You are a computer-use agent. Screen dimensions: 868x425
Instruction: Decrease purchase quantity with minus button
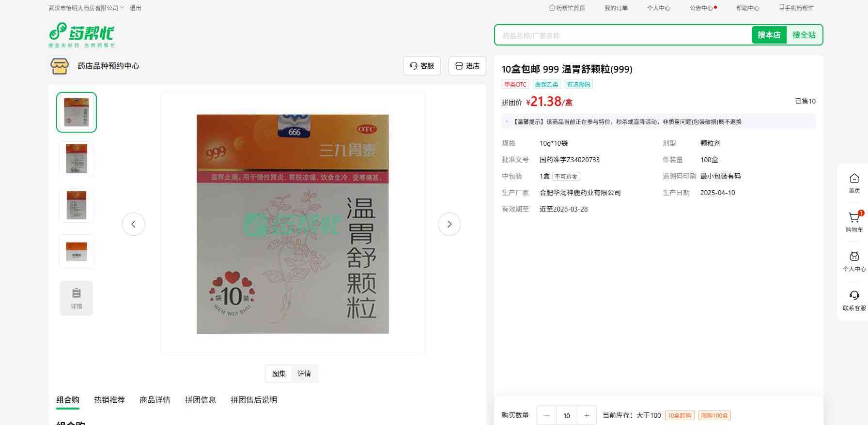pyautogui.click(x=547, y=415)
